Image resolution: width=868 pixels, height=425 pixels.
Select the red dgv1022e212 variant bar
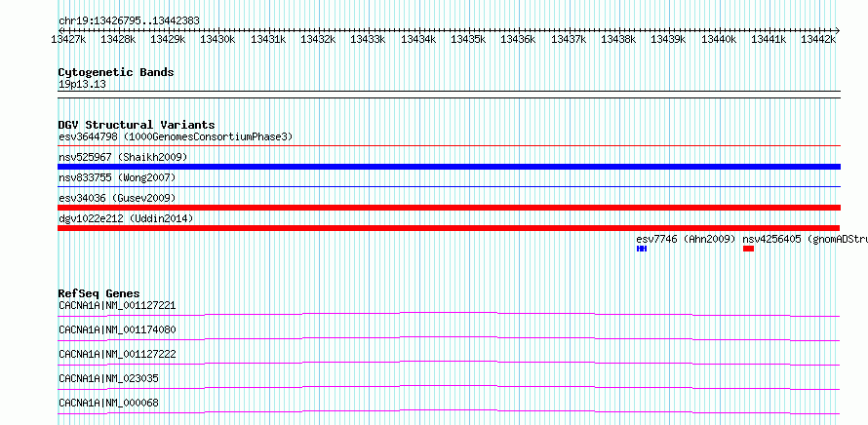pyautogui.click(x=449, y=228)
